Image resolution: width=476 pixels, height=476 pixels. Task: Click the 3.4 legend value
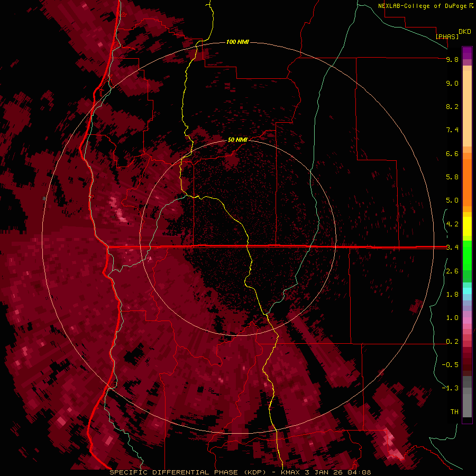click(452, 248)
